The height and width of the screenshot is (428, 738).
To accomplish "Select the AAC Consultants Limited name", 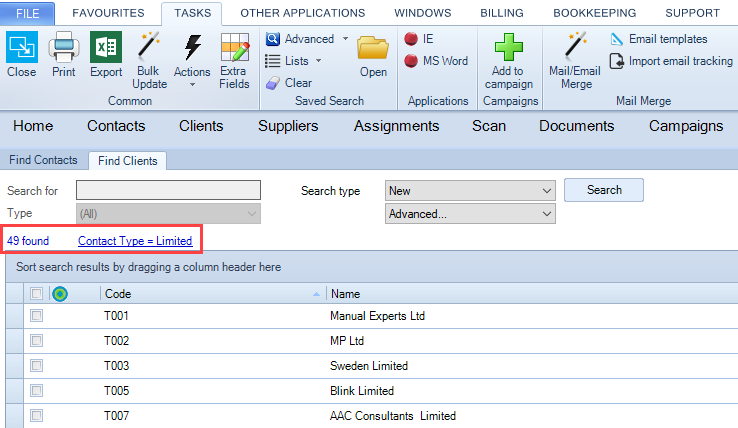I will 393,416.
